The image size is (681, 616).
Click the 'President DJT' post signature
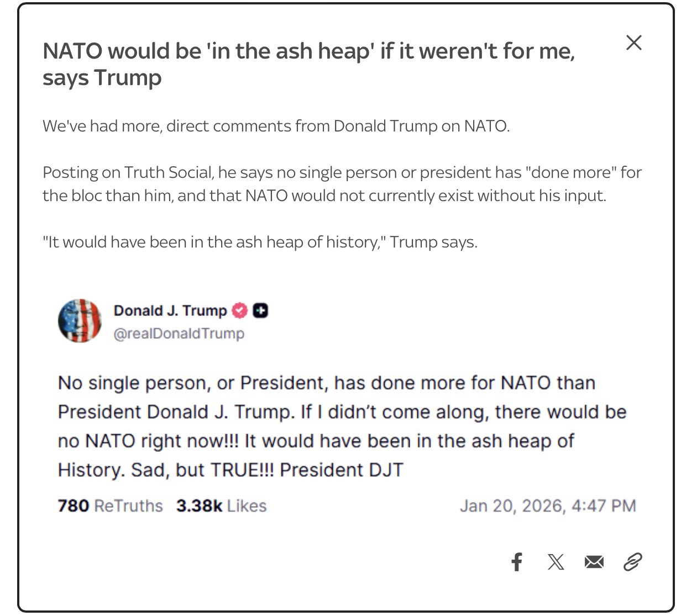pos(341,470)
